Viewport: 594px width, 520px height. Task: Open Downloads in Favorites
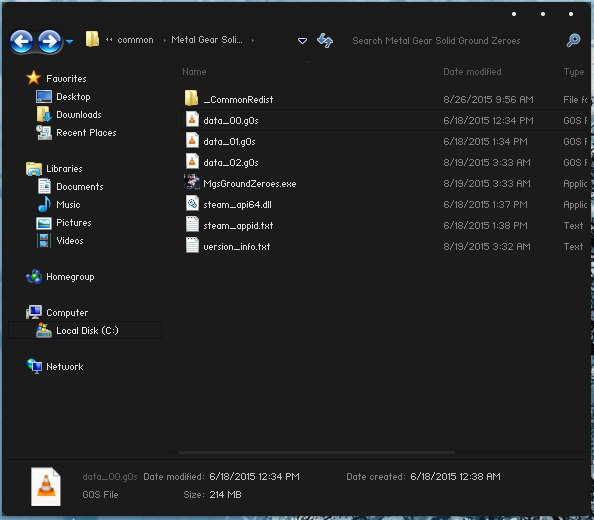79,115
